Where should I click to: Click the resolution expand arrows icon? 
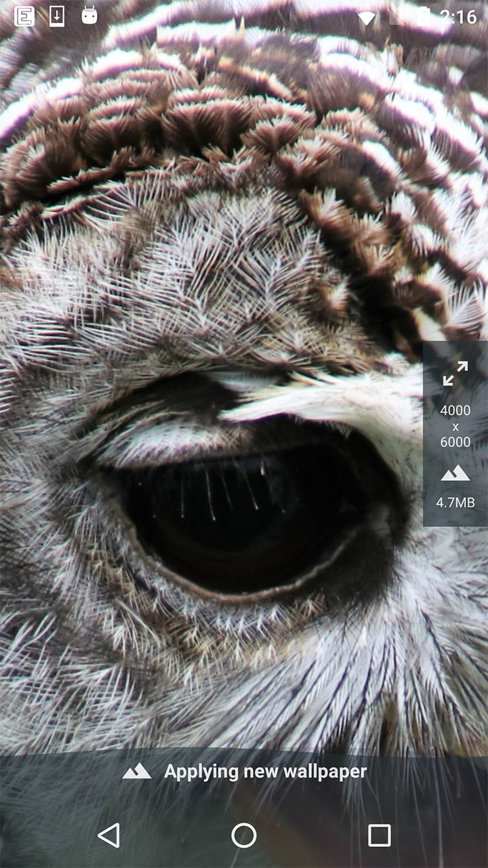(x=455, y=374)
